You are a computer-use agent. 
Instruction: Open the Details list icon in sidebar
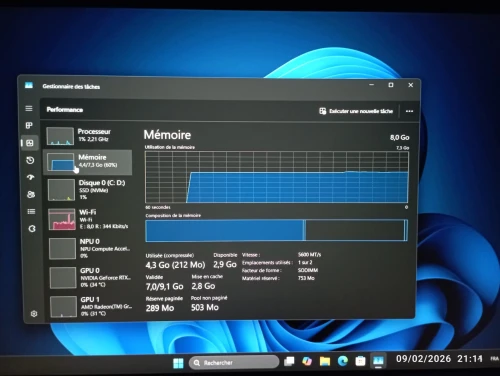coord(31,211)
